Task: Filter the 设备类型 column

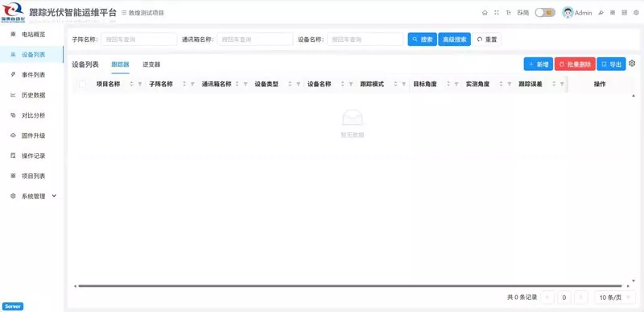Action: click(298, 84)
